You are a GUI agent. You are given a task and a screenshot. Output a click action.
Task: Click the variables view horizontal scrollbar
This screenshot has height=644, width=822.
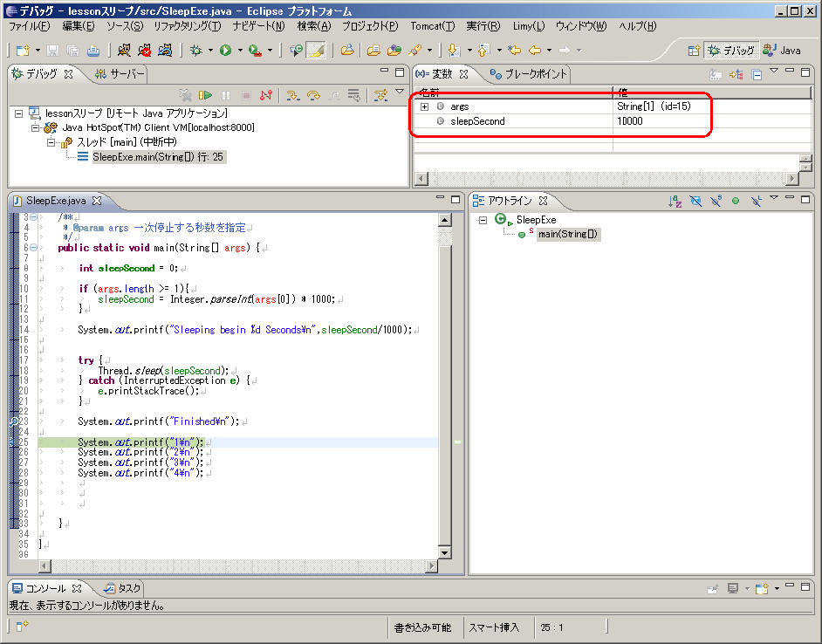602,179
